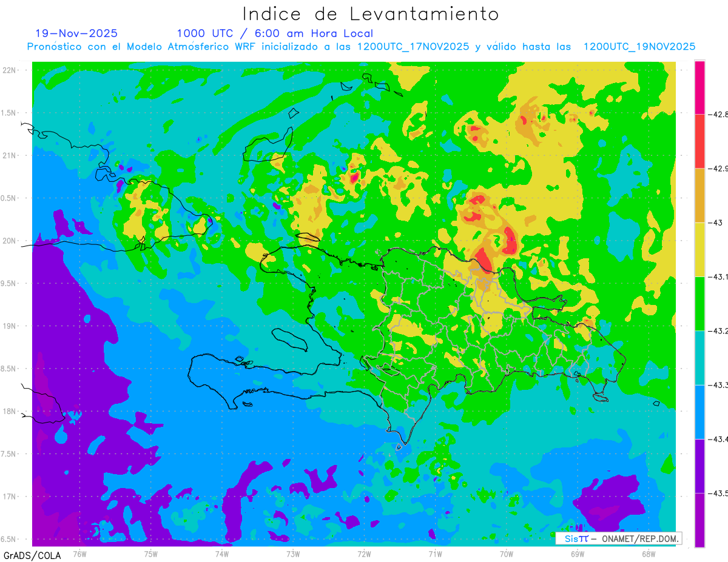The image size is (728, 562).
Task: Click the "72W" longitude label
Action: 364,553
